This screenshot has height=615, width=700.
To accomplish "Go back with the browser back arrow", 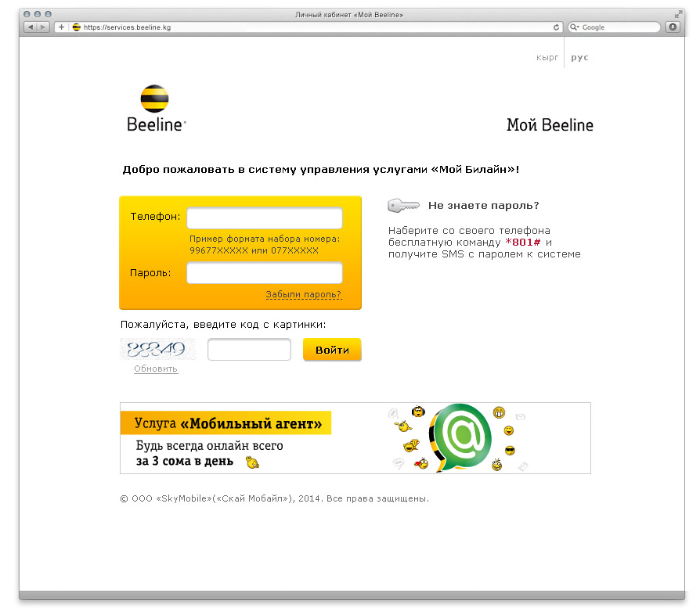I will point(31,27).
